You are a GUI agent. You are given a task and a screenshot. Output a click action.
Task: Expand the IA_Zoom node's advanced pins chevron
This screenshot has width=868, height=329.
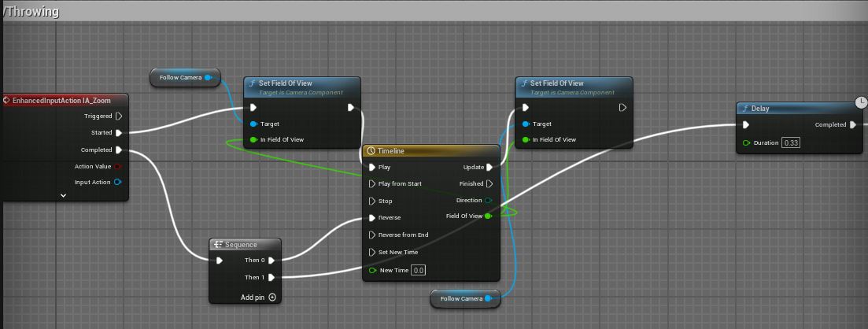[63, 194]
